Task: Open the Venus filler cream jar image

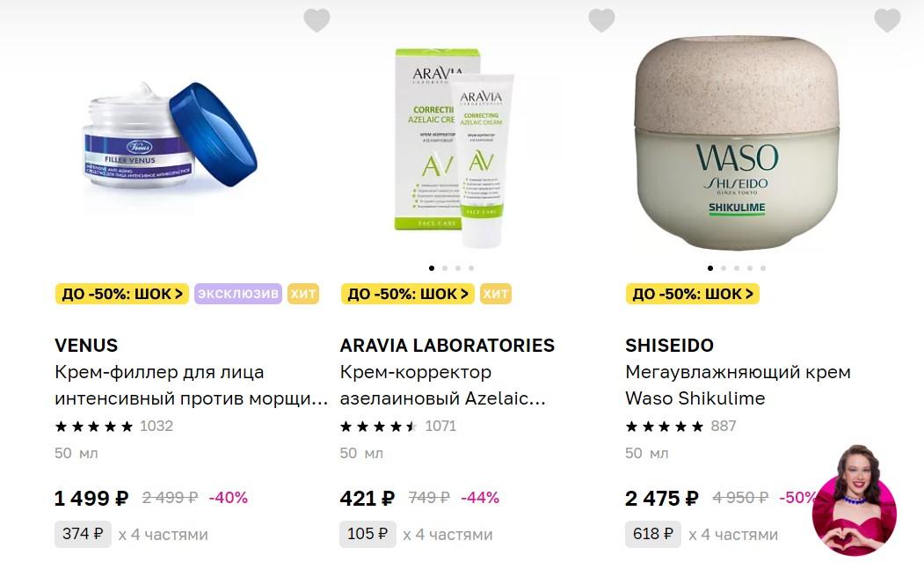Action: click(170, 135)
